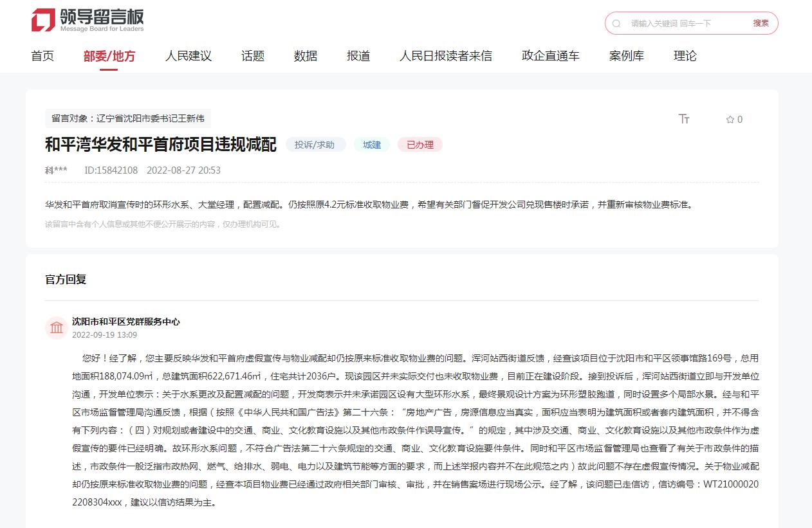The width and height of the screenshot is (812, 528).
Task: Open the 数据 menu item
Action: [x=305, y=56]
